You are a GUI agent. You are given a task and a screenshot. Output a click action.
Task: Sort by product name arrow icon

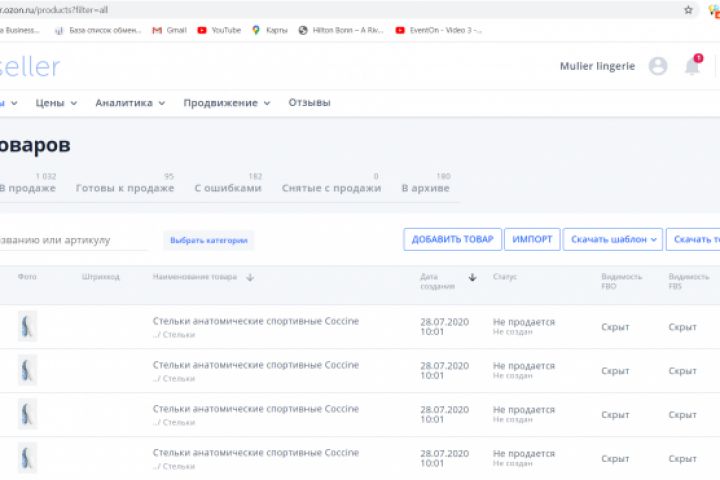click(250, 277)
